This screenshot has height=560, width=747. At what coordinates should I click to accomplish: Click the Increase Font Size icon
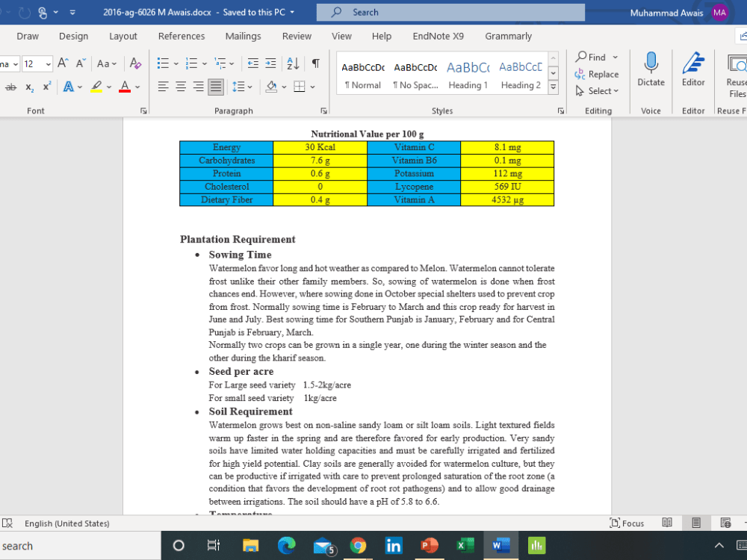63,63
